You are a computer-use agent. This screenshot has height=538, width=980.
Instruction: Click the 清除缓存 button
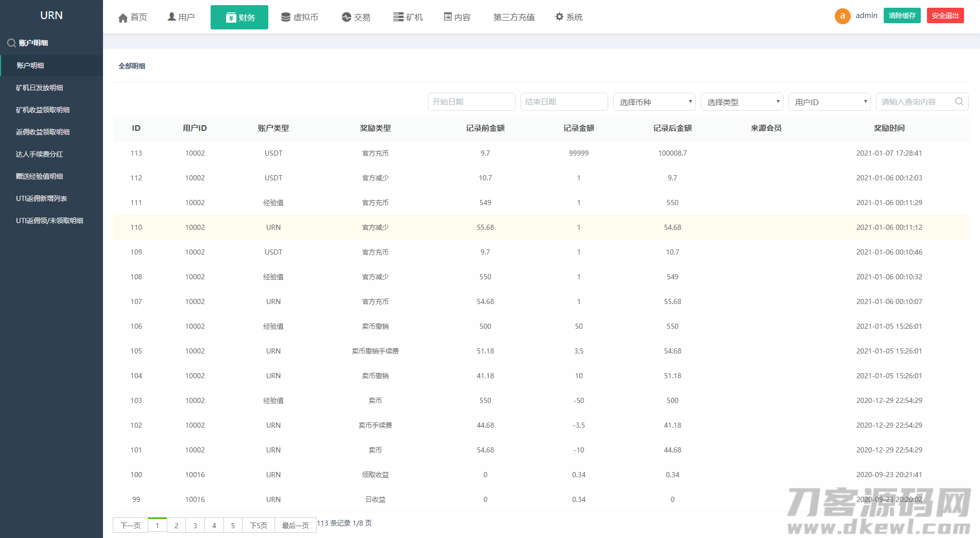[x=902, y=15]
